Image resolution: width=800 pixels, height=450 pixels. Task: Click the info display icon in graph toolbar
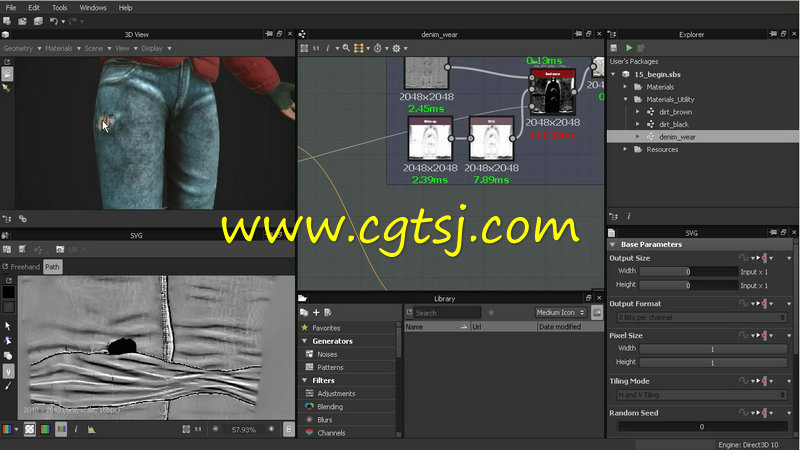[328, 48]
